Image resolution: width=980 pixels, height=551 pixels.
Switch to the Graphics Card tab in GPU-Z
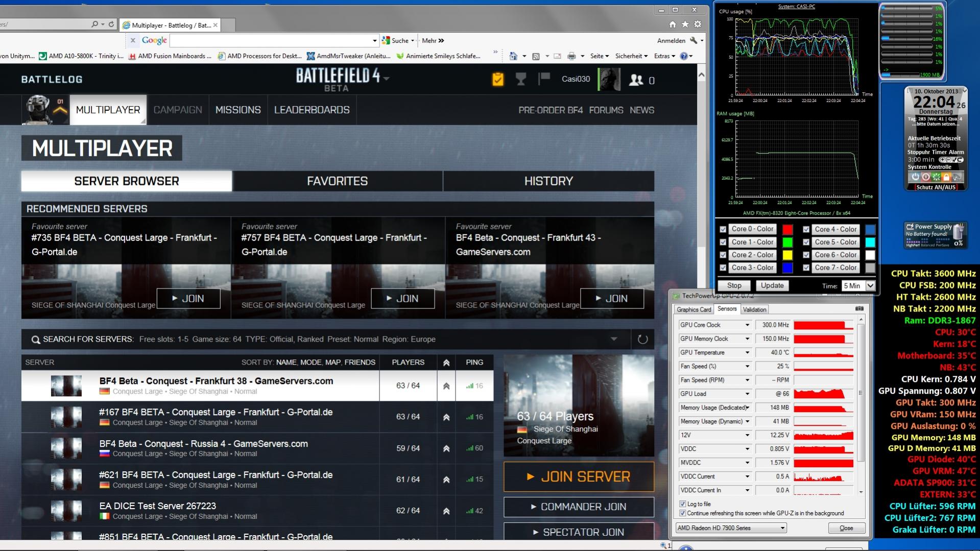click(x=694, y=309)
